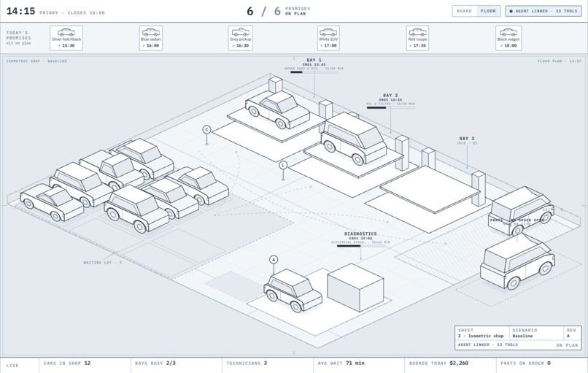The width and height of the screenshot is (588, 373).
Task: Click the title block Sheet 2 Isometric shop
Action: (482, 334)
